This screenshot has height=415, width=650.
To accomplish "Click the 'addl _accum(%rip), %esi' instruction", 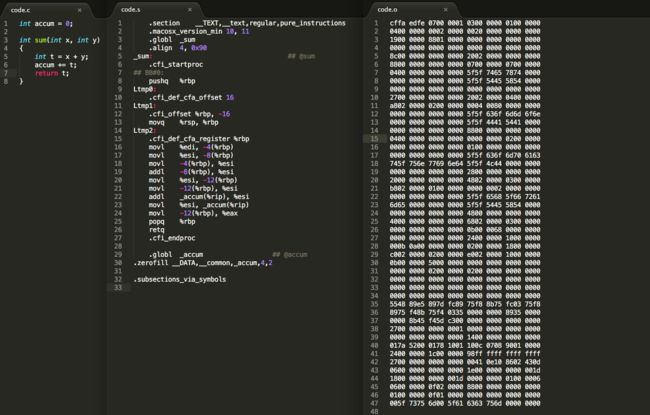I will click(199, 197).
